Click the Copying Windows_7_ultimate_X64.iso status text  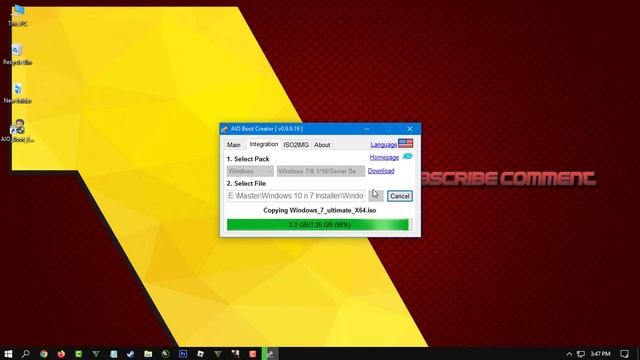coord(320,211)
